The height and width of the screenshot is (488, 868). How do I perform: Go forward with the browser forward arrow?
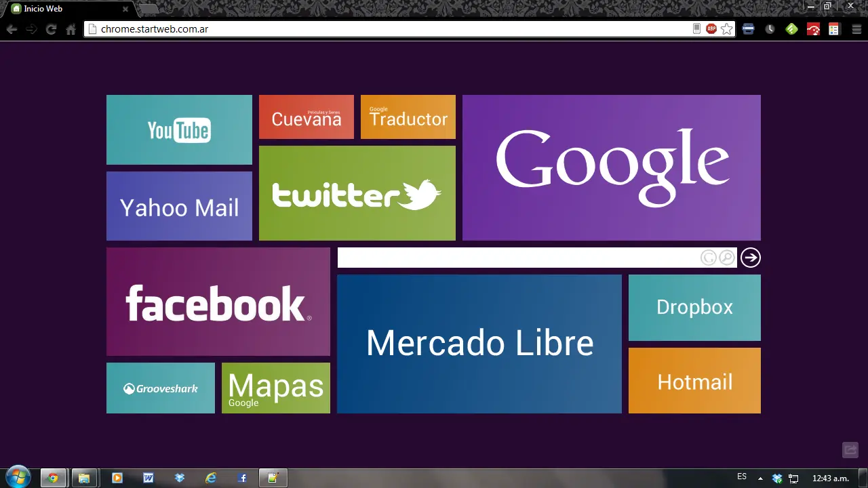tap(31, 29)
